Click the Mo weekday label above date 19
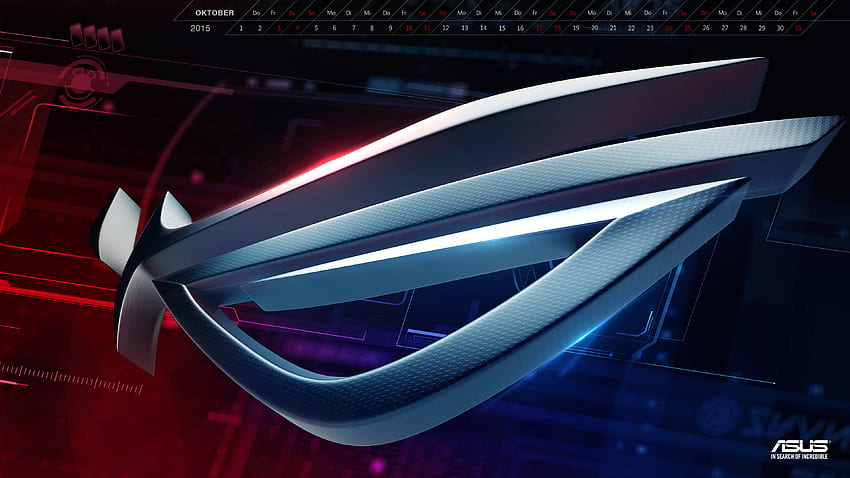The image size is (850, 478). pos(591,12)
